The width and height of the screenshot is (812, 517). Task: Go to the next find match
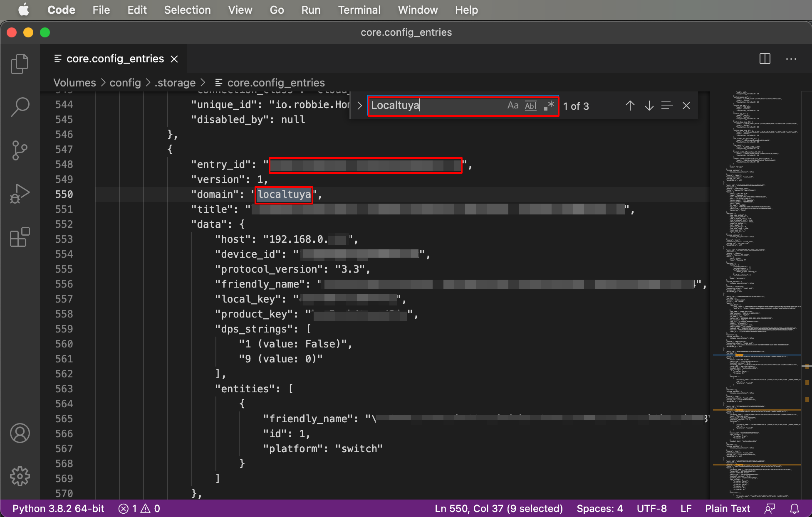tap(649, 106)
